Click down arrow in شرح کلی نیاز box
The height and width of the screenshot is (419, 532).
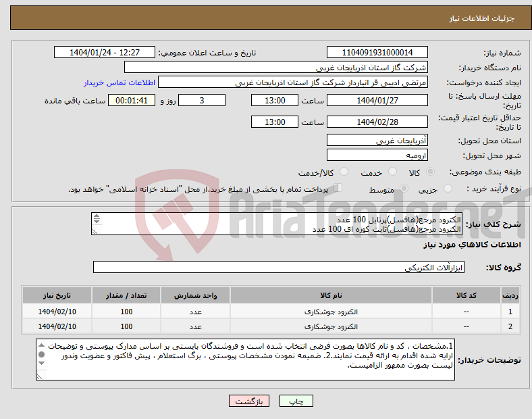[x=97, y=222]
